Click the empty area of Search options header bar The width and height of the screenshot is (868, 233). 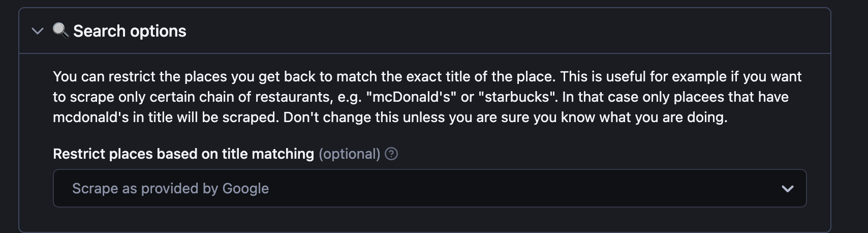tap(508, 31)
